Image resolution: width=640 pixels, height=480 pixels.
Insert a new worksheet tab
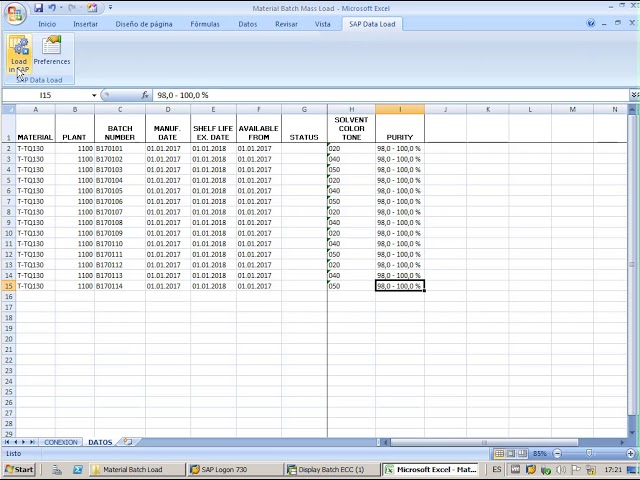pyautogui.click(x=128, y=442)
